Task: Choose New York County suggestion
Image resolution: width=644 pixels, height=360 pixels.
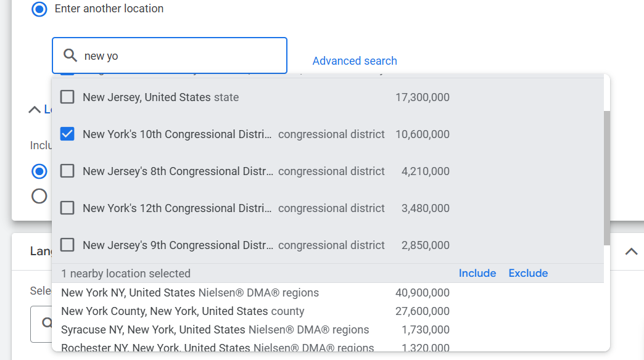Action: tap(183, 311)
